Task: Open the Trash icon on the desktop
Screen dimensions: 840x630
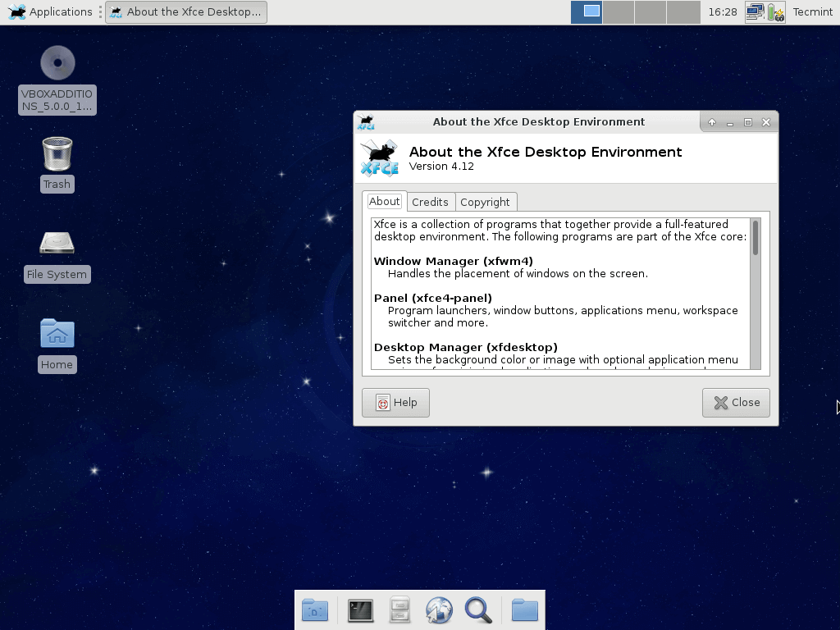Action: point(57,153)
